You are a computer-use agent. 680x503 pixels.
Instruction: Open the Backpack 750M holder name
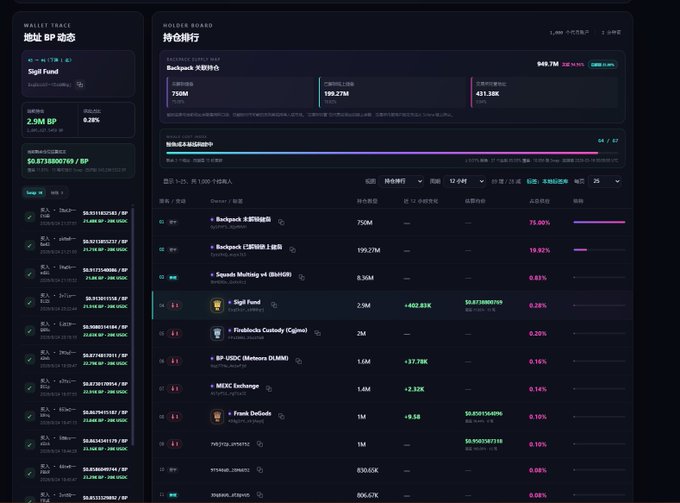[243, 219]
